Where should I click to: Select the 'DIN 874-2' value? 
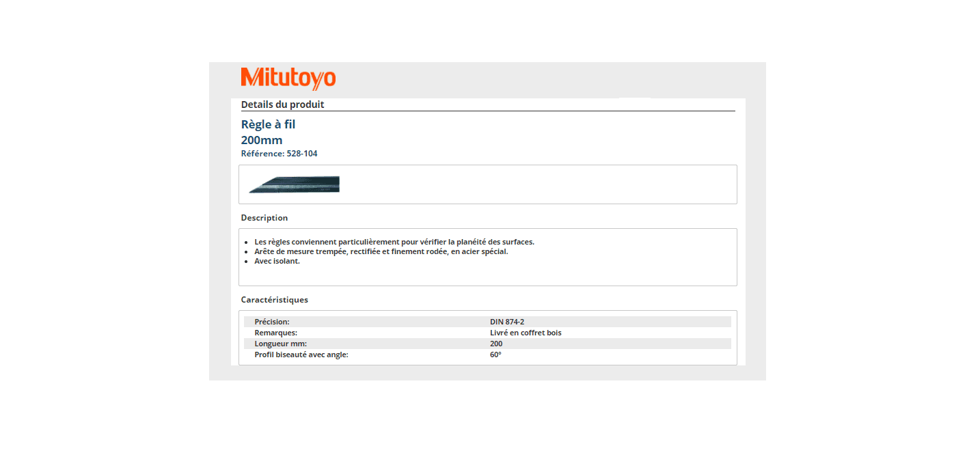(x=507, y=322)
